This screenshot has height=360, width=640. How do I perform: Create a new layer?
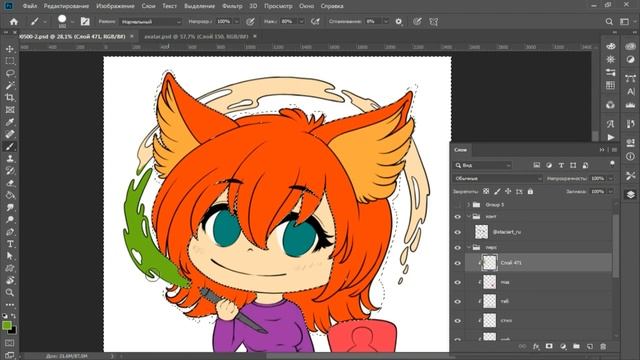590,347
